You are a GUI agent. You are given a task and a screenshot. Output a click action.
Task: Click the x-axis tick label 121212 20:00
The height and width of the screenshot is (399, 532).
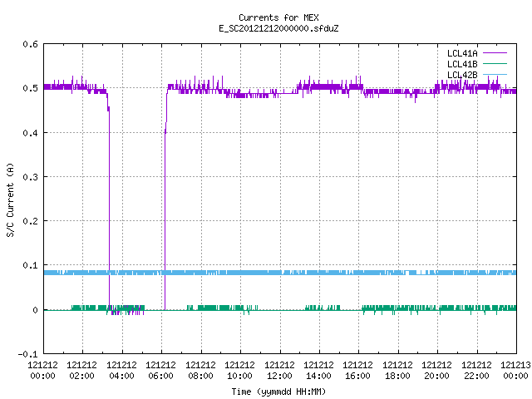pos(436,371)
